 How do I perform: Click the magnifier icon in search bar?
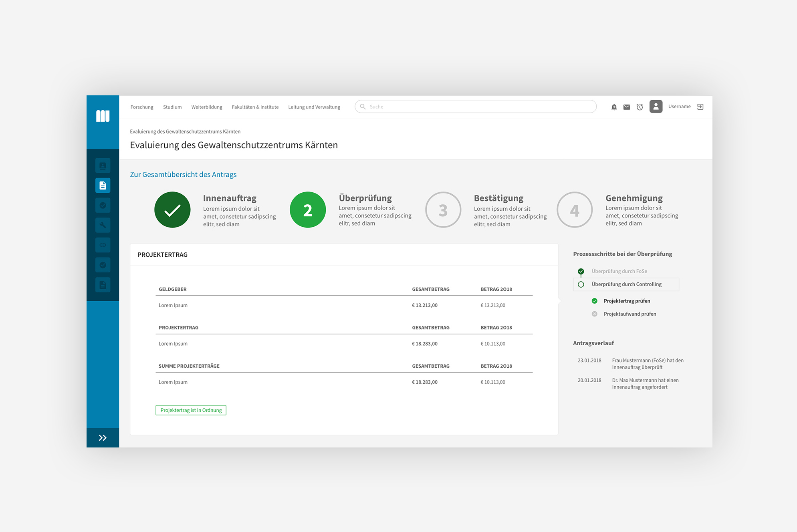[363, 107]
